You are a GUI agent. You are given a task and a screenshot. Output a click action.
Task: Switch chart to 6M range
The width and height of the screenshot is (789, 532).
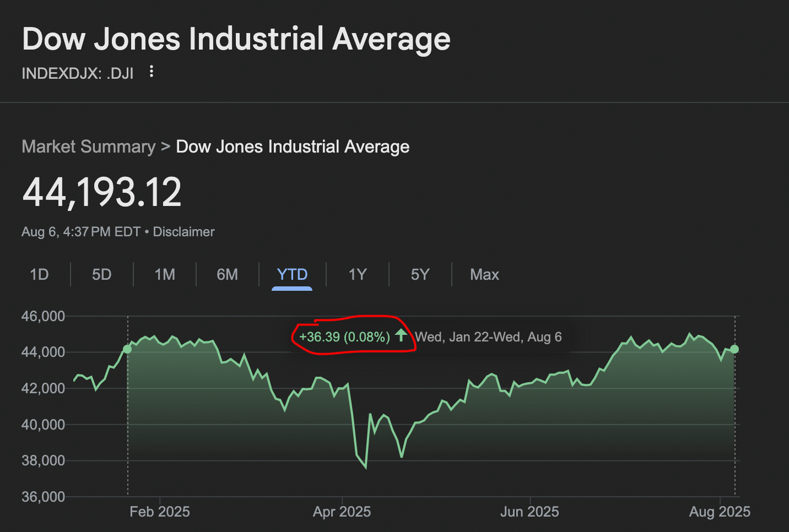click(227, 274)
